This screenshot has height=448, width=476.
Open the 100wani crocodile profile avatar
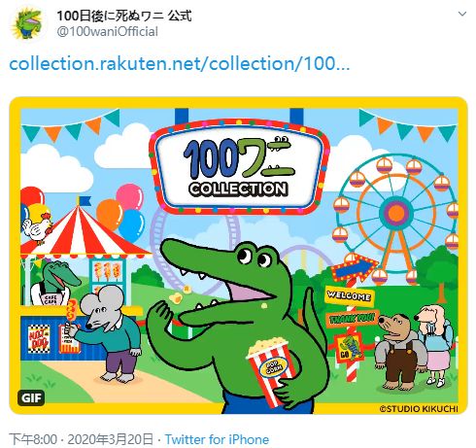(x=27, y=23)
